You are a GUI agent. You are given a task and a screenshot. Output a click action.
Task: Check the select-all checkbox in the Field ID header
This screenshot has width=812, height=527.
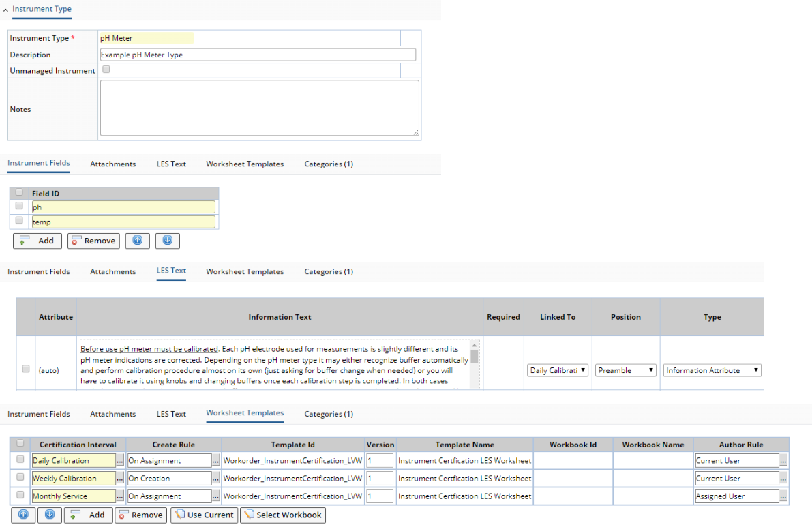tap(18, 192)
